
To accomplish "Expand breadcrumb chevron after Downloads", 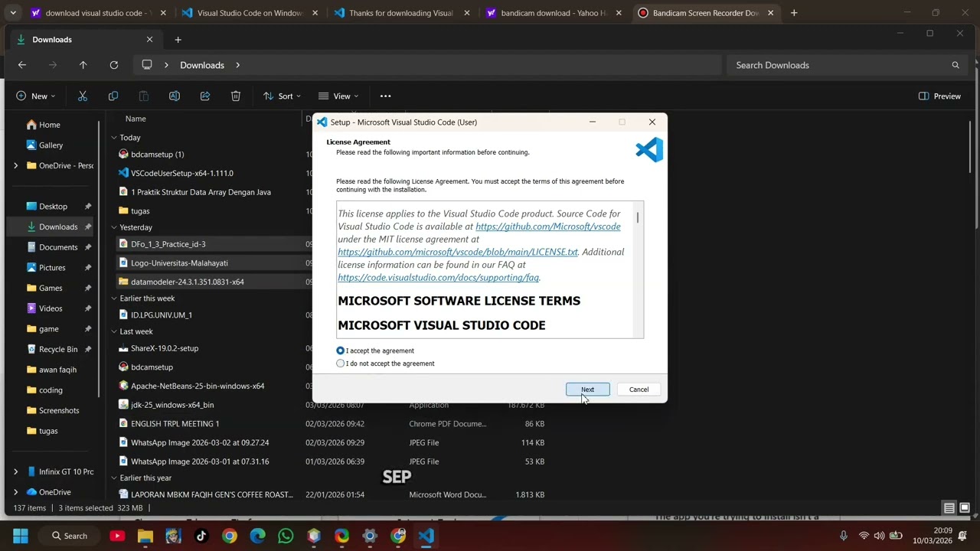I will pyautogui.click(x=237, y=65).
